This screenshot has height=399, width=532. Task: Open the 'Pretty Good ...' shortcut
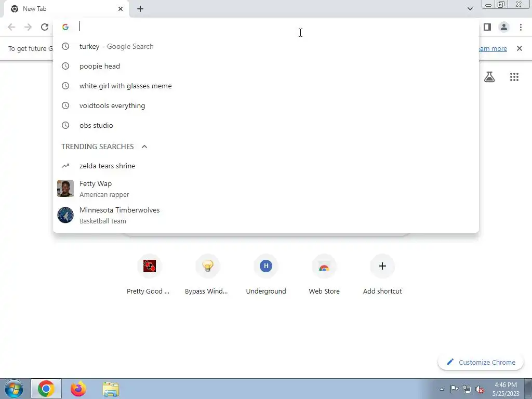149,274
